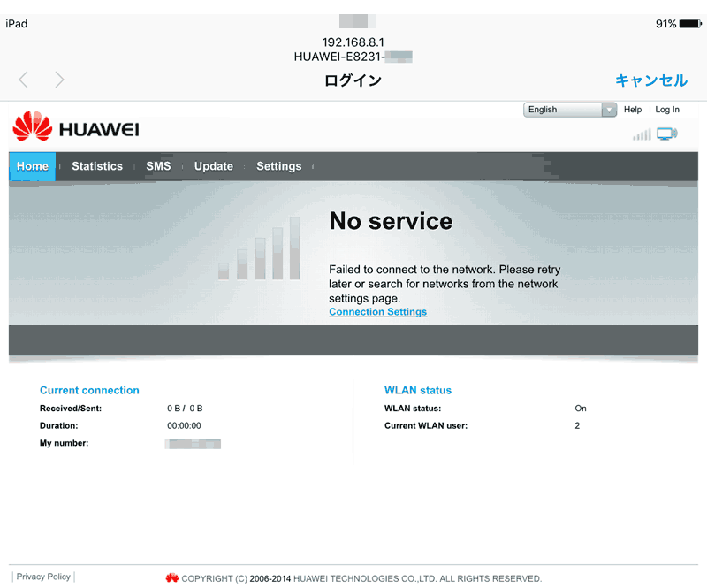This screenshot has width=707, height=588.
Task: Click the WLAN computer status icon
Action: [x=667, y=134]
